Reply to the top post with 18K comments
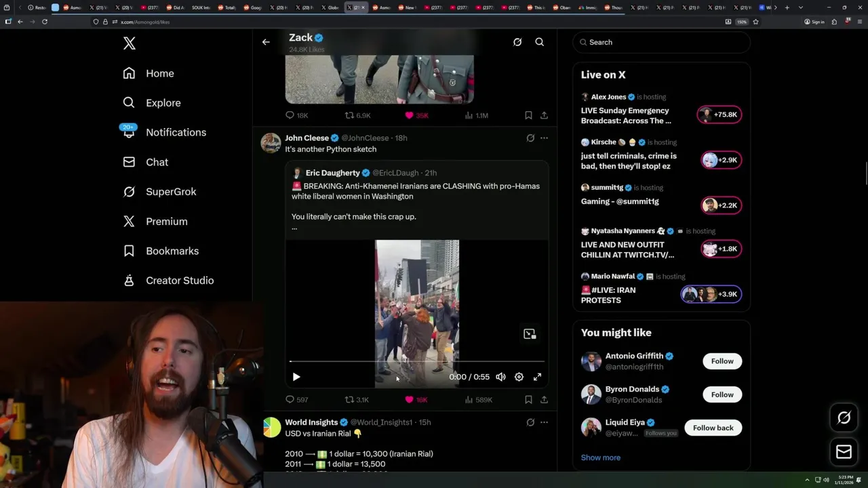The height and width of the screenshot is (488, 868). click(296, 115)
